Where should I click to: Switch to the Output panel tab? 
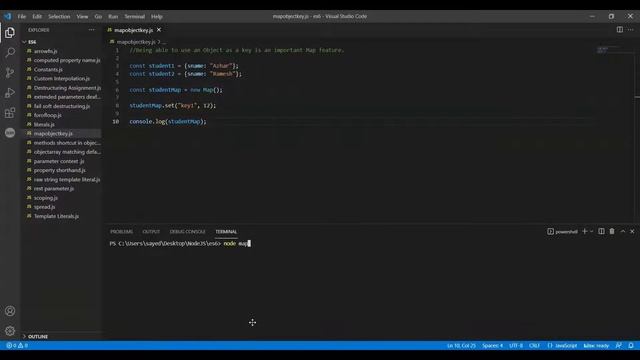coord(151,231)
